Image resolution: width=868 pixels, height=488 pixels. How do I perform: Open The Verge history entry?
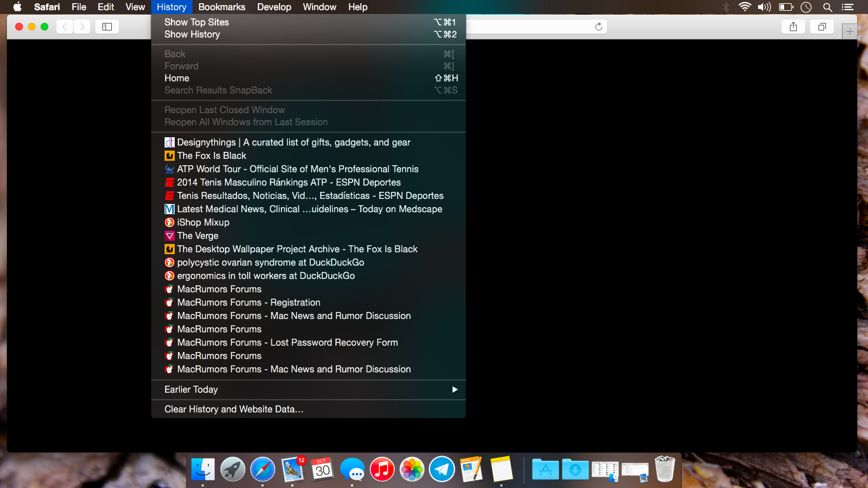[308, 236]
